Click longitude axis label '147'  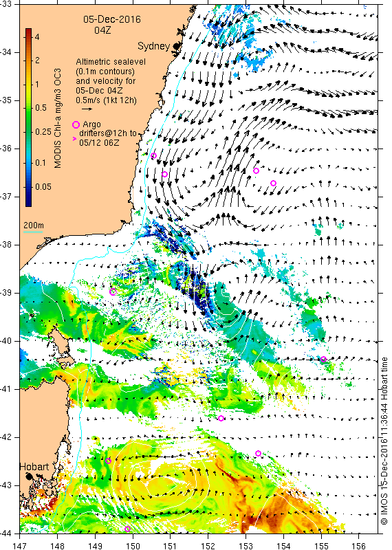pos(20,546)
